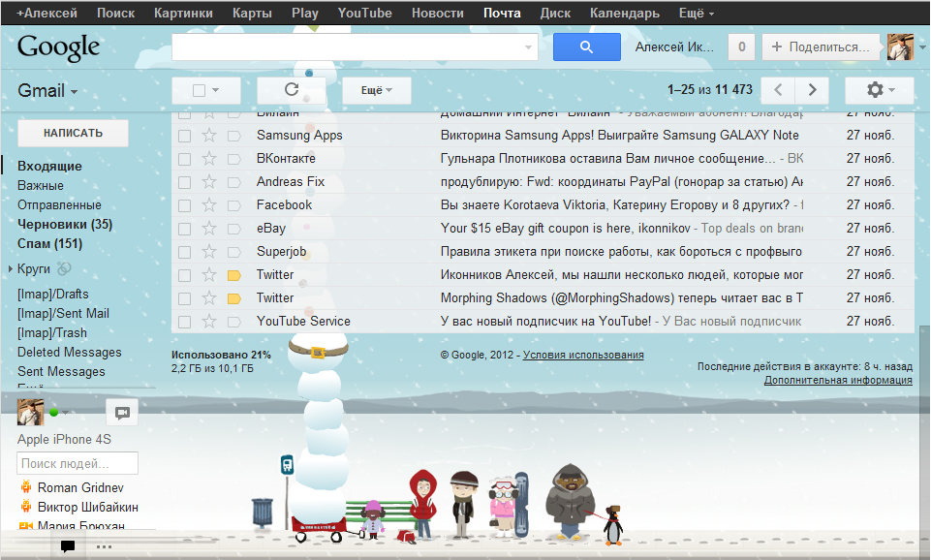
Task: Expand the Круги section triangle
Action: (x=11, y=269)
